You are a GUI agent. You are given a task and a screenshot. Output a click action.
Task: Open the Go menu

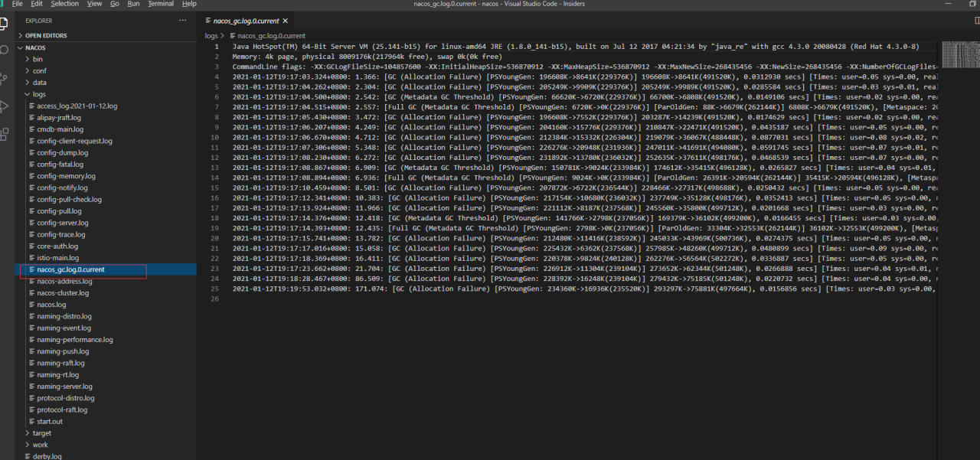[115, 4]
